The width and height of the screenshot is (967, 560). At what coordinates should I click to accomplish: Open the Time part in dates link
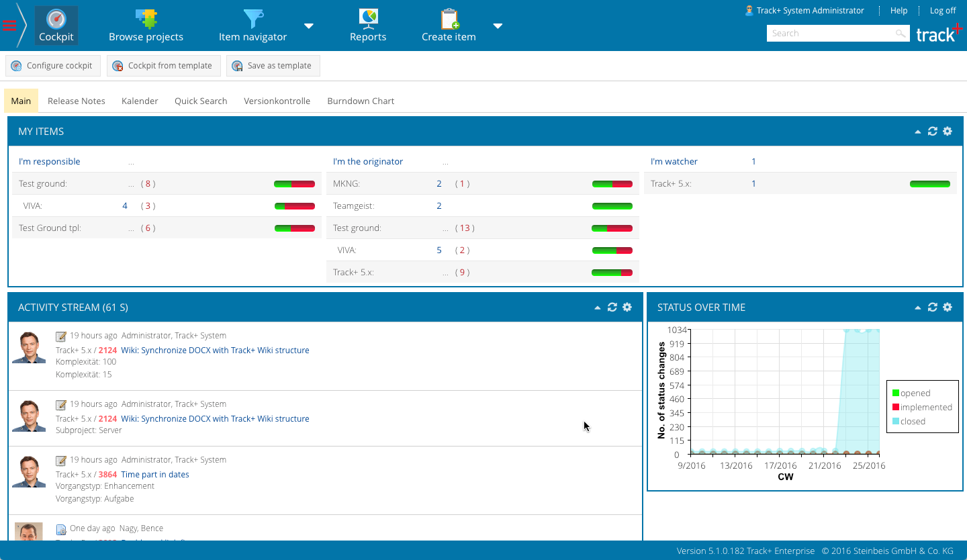[x=155, y=475]
